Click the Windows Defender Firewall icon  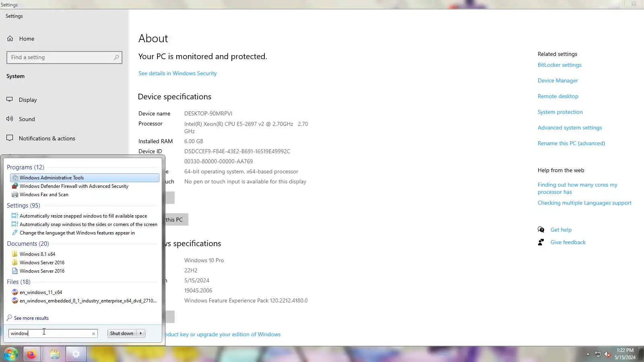click(x=15, y=186)
